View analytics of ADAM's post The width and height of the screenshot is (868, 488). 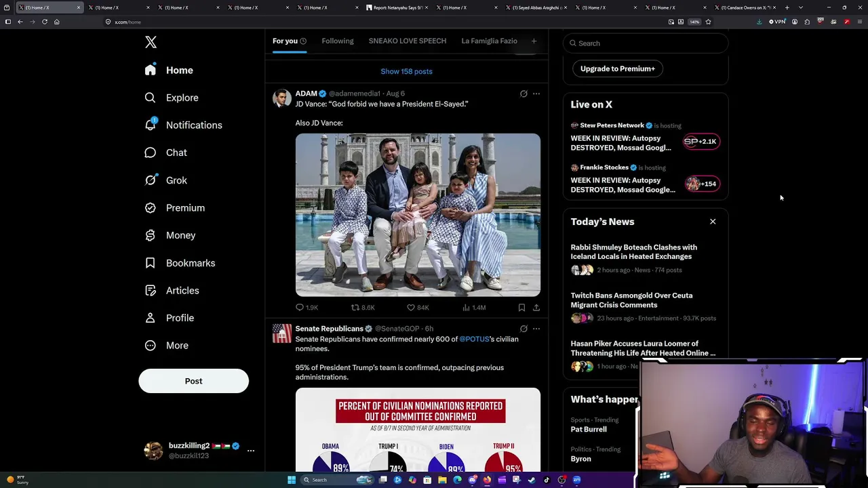(x=473, y=308)
